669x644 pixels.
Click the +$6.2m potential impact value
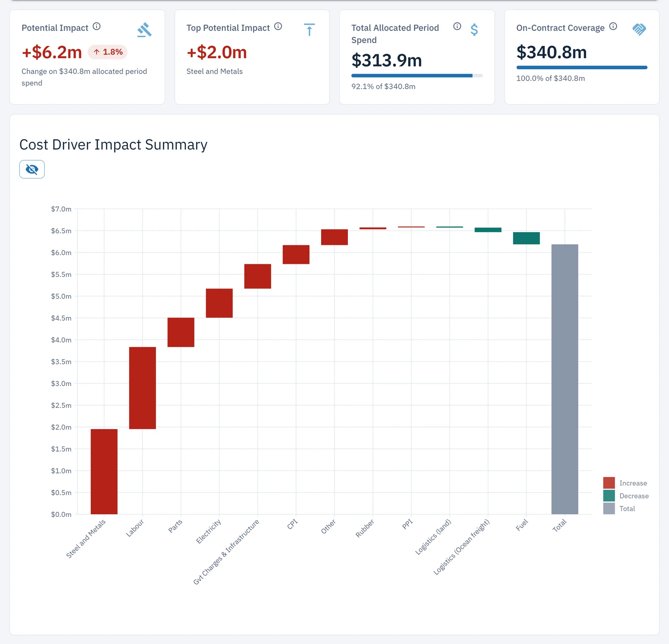52,52
